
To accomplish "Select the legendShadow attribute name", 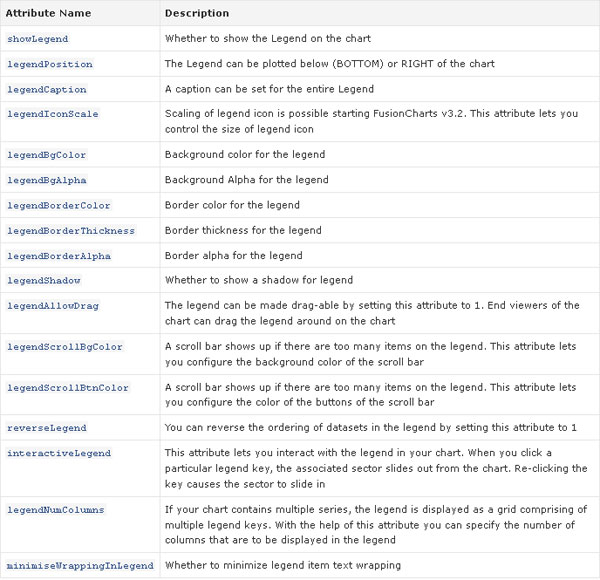I will tap(44, 280).
